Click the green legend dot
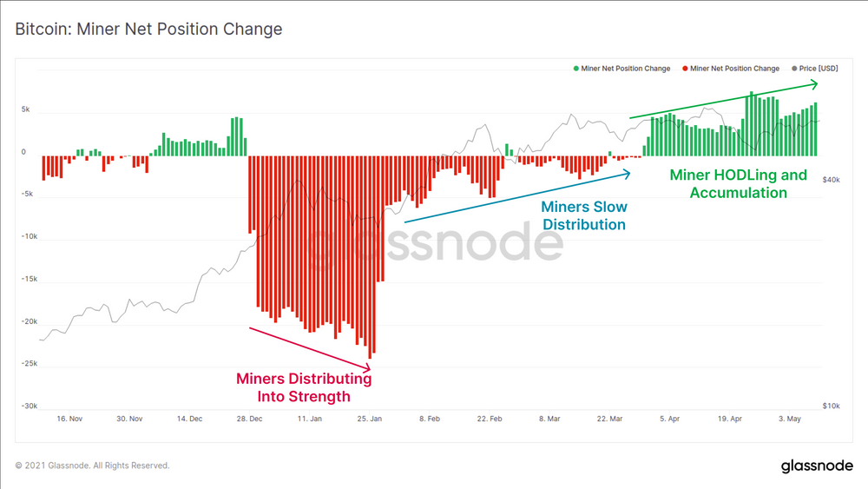The width and height of the screenshot is (868, 489). coord(576,69)
